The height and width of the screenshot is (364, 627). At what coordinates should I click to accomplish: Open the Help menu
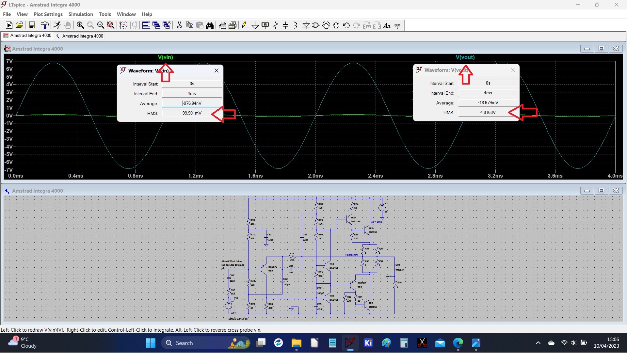coord(147,14)
